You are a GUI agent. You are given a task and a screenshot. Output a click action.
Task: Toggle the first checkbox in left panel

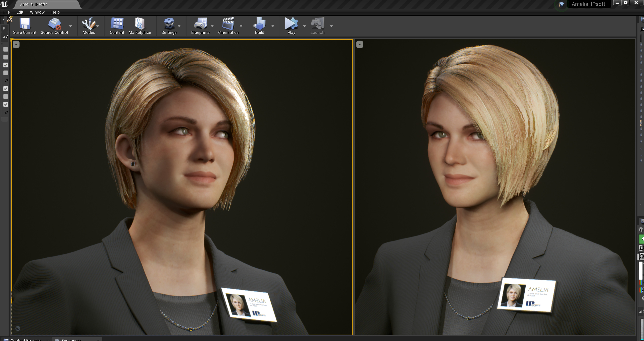6,49
